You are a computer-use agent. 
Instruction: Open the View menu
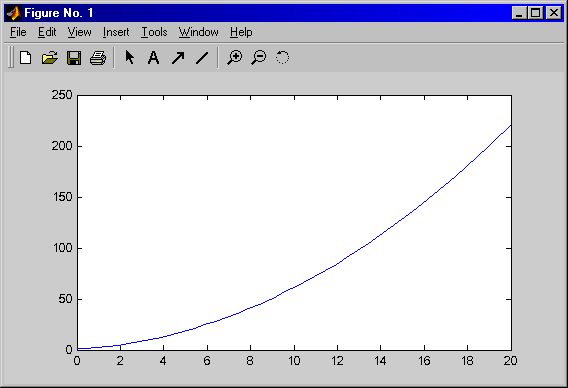(x=79, y=32)
